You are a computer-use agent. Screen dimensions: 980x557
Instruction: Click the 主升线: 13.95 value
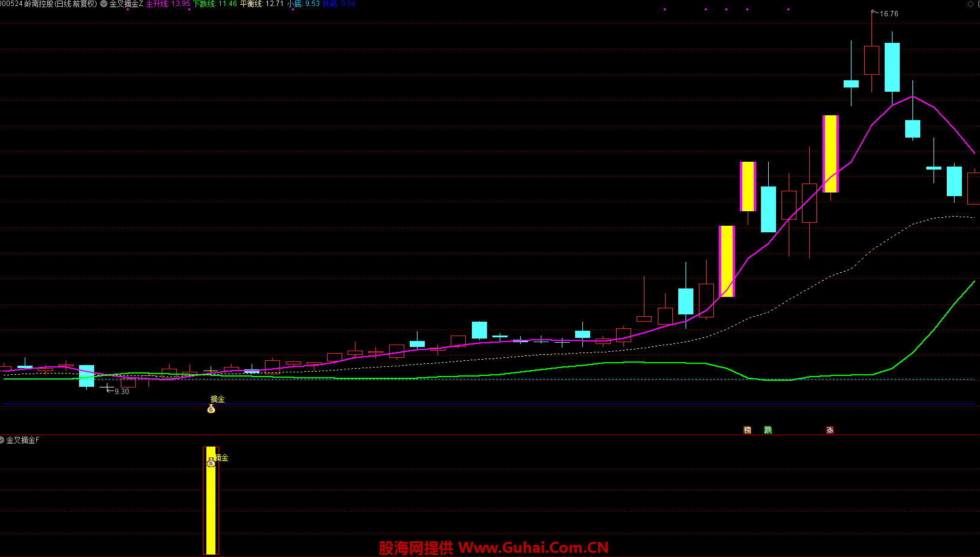click(168, 4)
